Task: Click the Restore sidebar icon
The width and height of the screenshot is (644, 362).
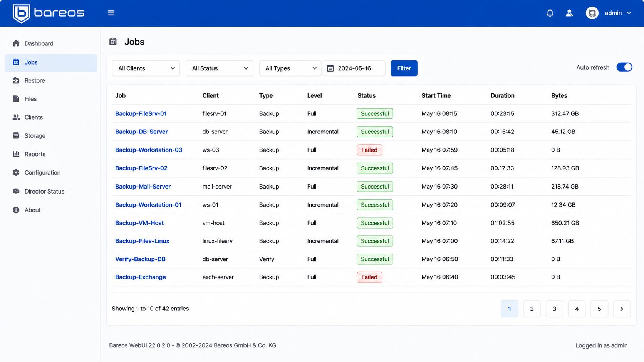Action: pos(16,80)
